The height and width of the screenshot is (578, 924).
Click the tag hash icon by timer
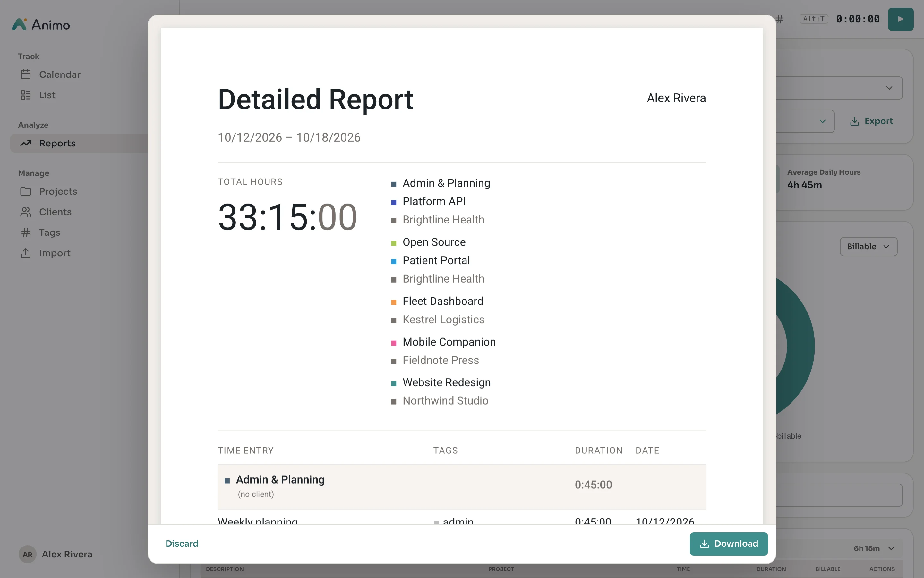click(780, 19)
